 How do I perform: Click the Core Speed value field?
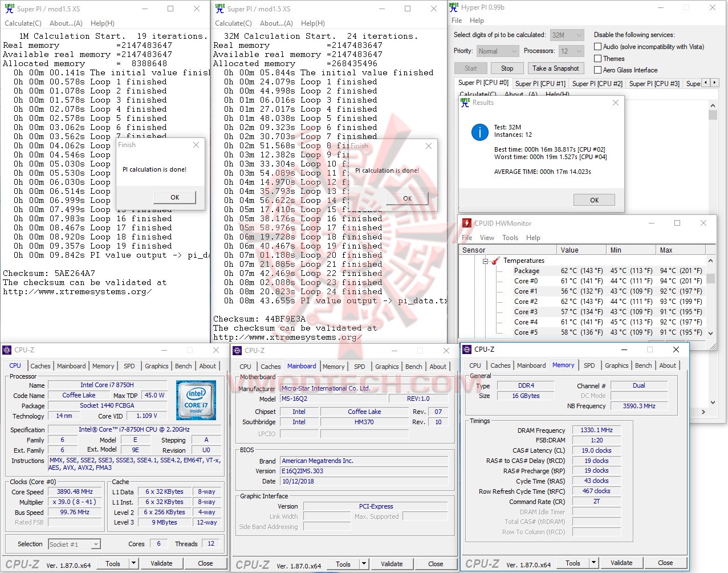75,491
